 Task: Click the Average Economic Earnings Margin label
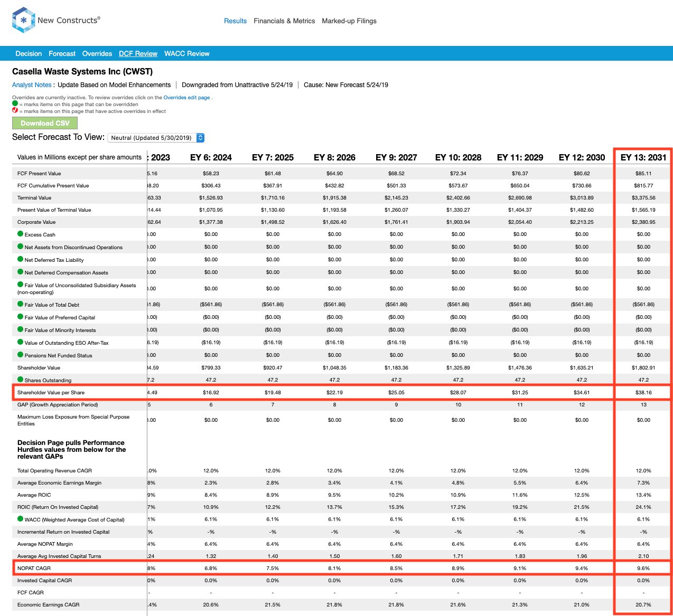pyautogui.click(x=59, y=483)
